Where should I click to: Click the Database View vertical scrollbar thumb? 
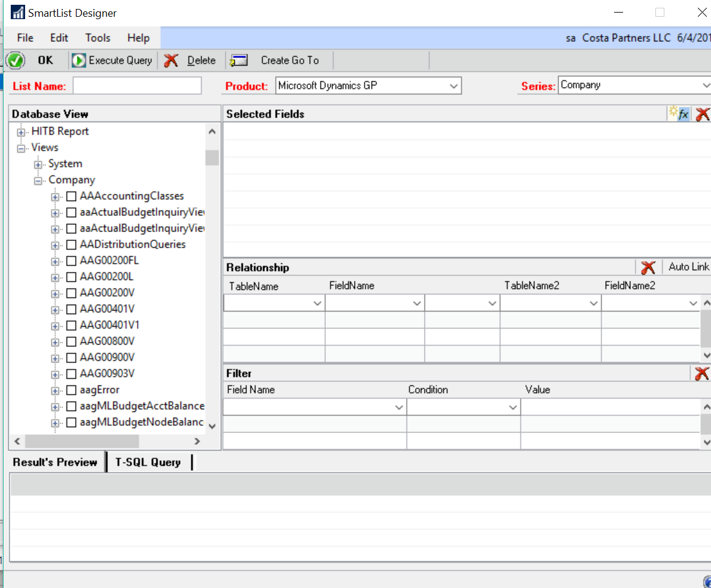click(212, 157)
